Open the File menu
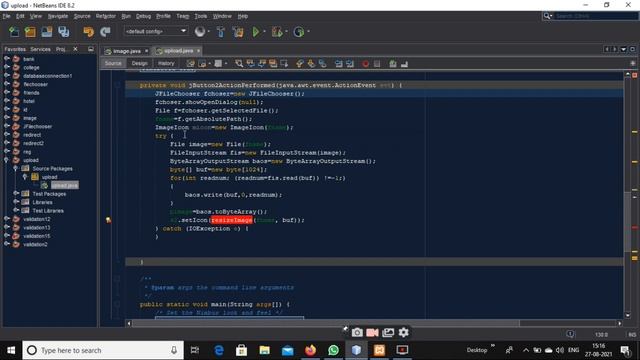This screenshot has height=360, width=640. [7, 16]
